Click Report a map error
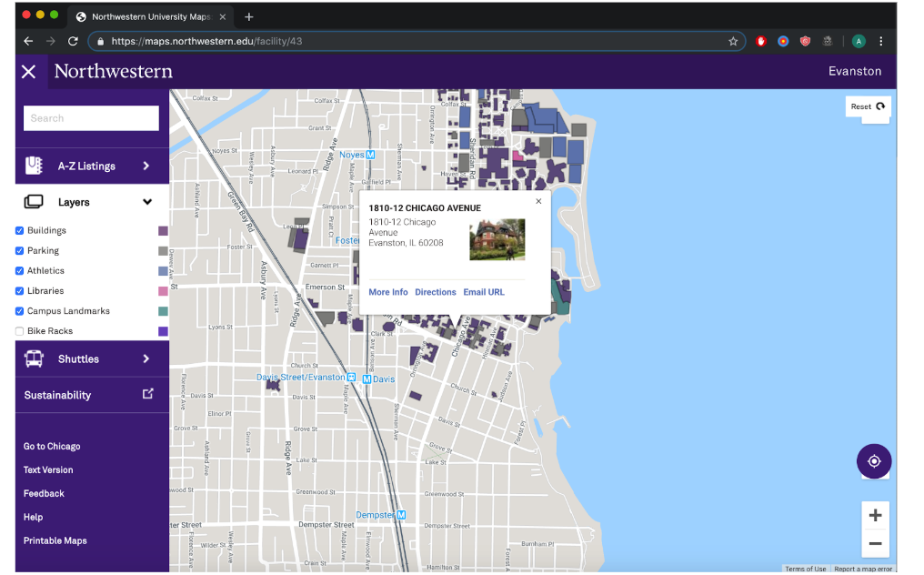The width and height of the screenshot is (924, 575). [863, 570]
